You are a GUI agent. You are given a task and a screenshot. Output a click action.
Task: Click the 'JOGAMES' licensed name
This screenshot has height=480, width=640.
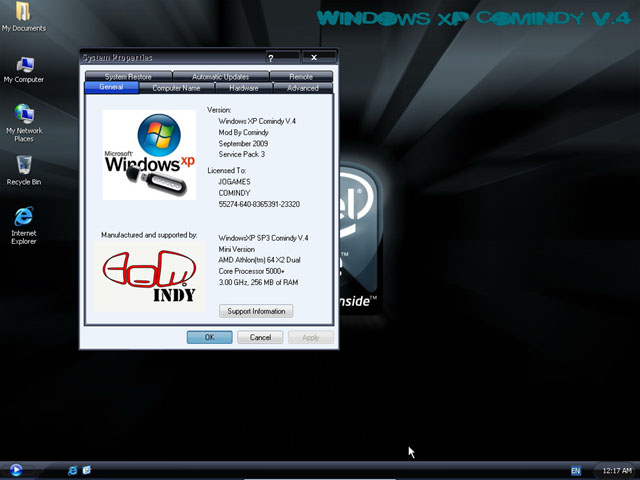coord(234,182)
